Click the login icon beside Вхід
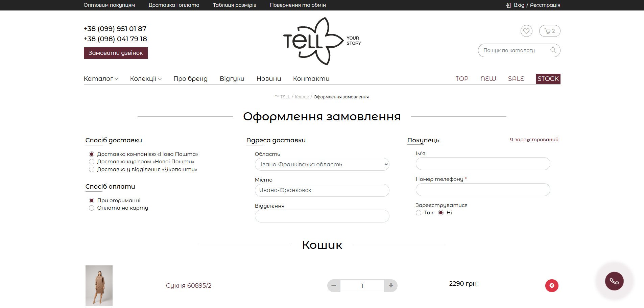Image resolution: width=644 pixels, height=308 pixels. coord(508,5)
